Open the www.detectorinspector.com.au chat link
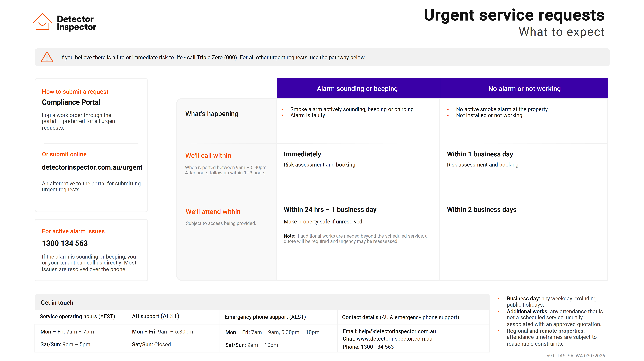Image resolution: width=644 pixels, height=361 pixels. pos(394,339)
